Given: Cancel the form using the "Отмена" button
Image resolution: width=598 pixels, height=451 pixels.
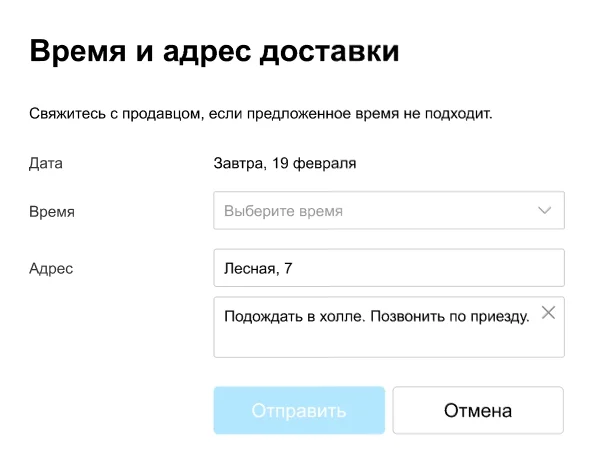Looking at the screenshot, I should (478, 410).
